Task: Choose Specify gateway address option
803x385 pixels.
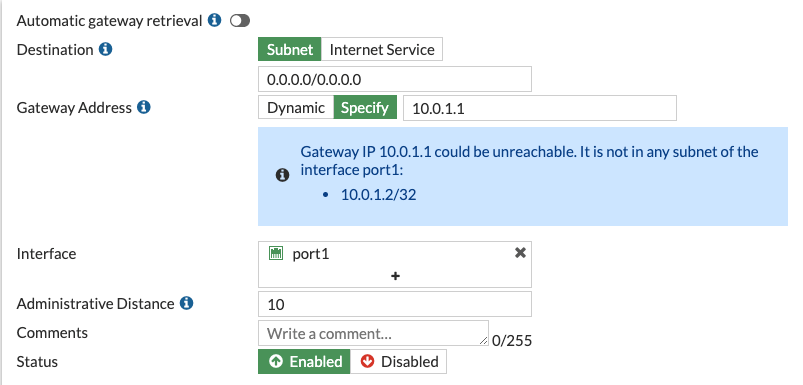Action: pyautogui.click(x=365, y=108)
